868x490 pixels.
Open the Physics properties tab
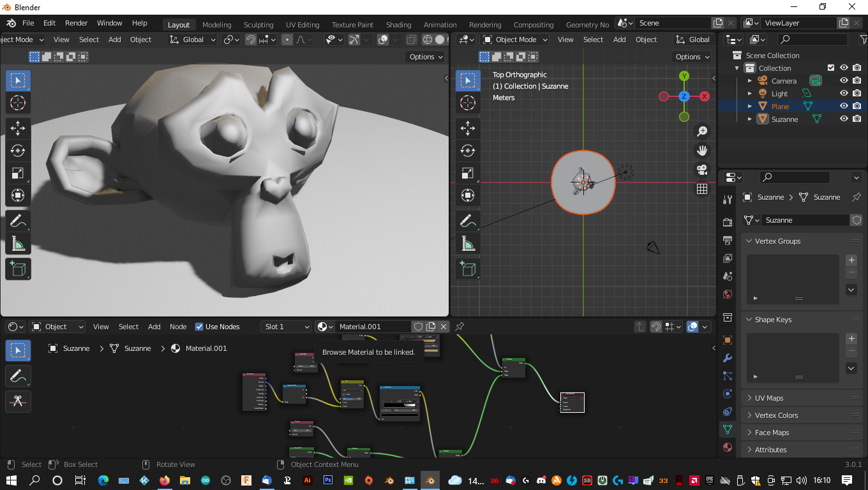pos(728,394)
